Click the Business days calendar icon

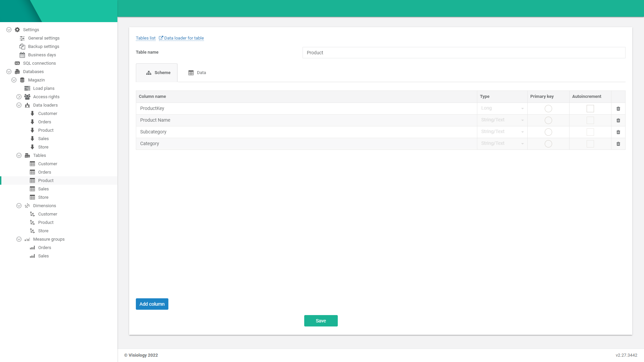coord(22,55)
